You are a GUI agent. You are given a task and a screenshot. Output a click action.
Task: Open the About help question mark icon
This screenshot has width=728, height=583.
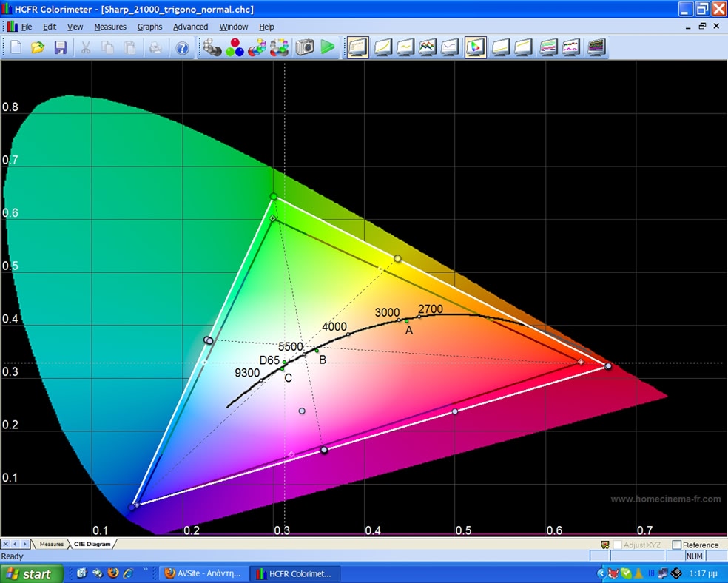click(x=182, y=48)
